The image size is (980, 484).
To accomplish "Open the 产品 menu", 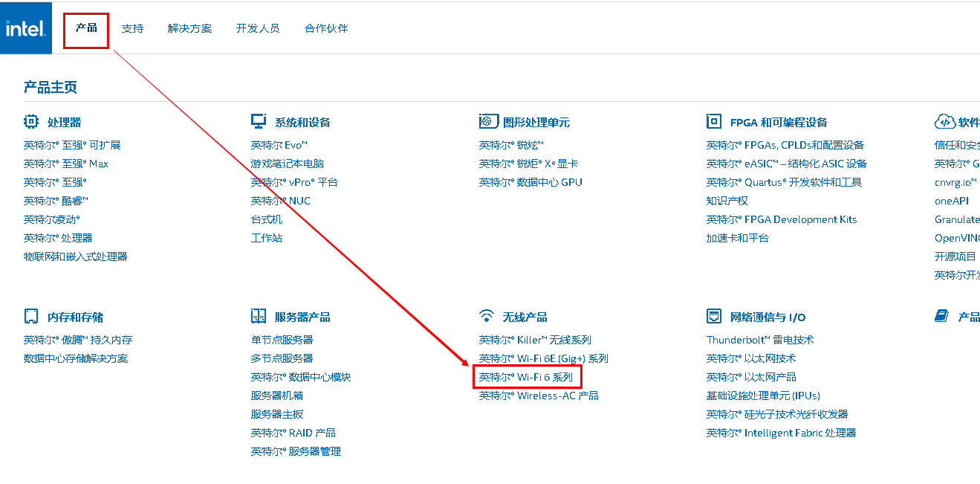I will [86, 28].
